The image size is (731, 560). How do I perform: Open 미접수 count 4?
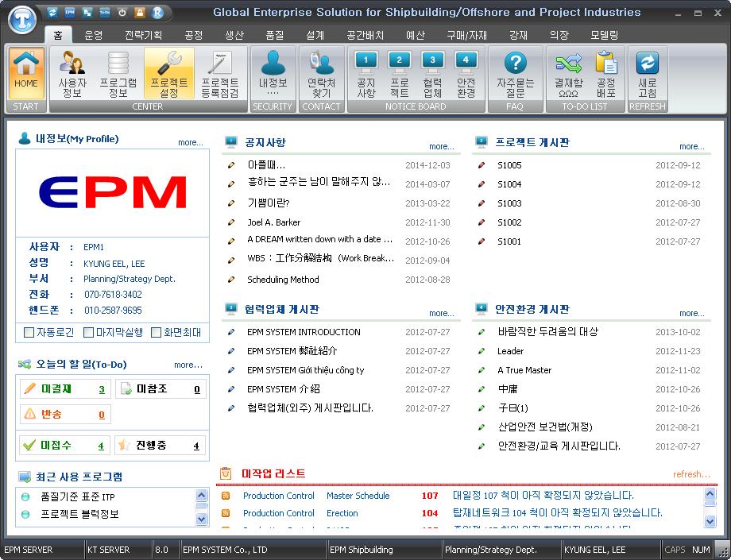[x=101, y=446]
